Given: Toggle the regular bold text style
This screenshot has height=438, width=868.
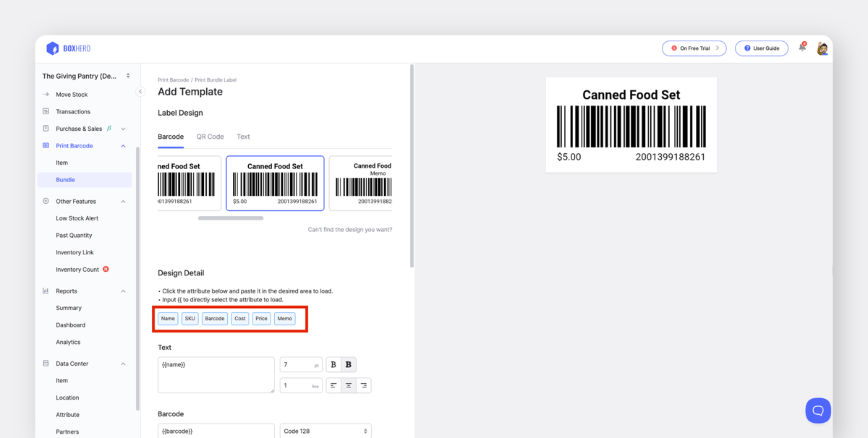Looking at the screenshot, I should tap(333, 364).
